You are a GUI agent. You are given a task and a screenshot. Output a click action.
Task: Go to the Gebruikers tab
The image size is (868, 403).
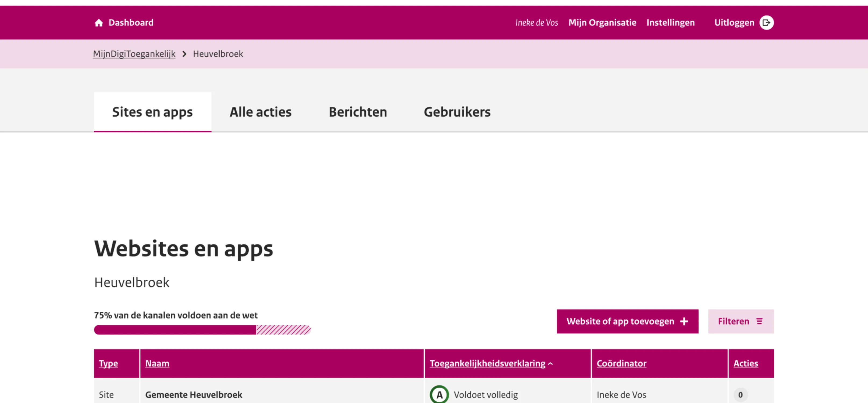tap(457, 112)
